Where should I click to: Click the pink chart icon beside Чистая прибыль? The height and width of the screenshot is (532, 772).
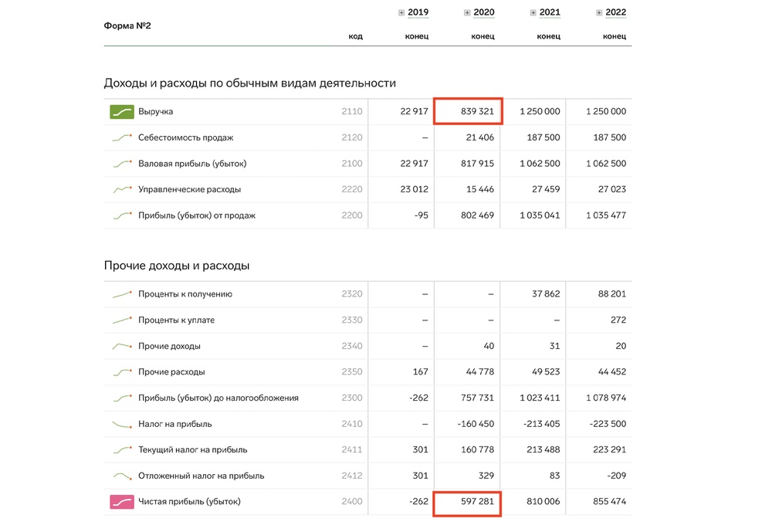point(122,502)
